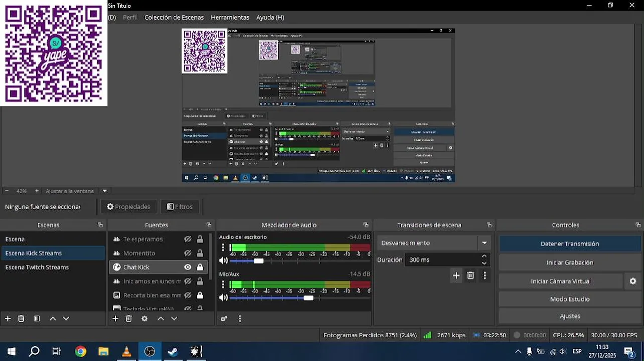Image resolution: width=644 pixels, height=361 pixels.
Task: Mute Audio del escritorio
Action: click(223, 261)
